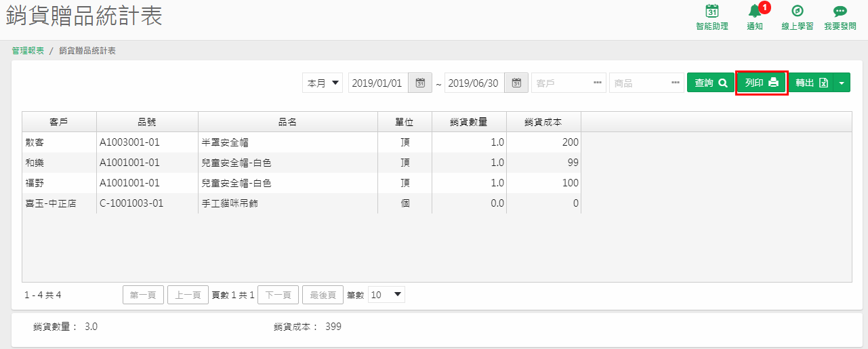Click the quantity 0.0 cell
Image resolution: width=868 pixels, height=349 pixels.
469,203
